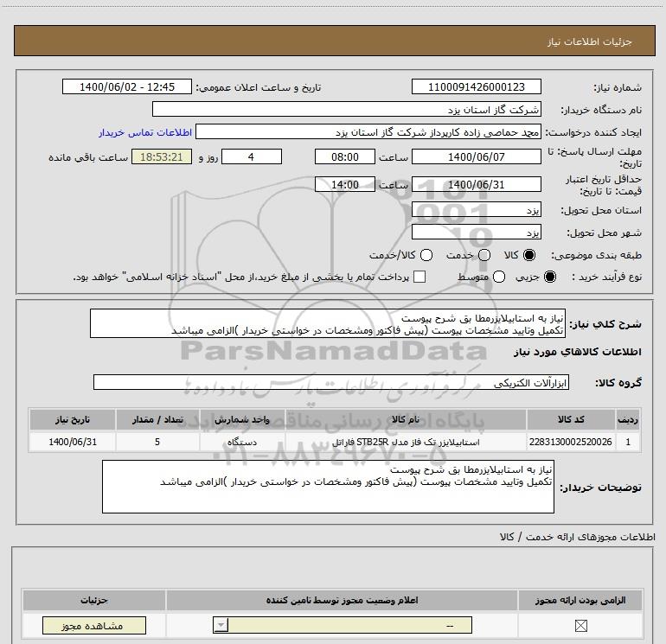Select the کالا radio button
The height and width of the screenshot is (644, 666).
coord(529,255)
